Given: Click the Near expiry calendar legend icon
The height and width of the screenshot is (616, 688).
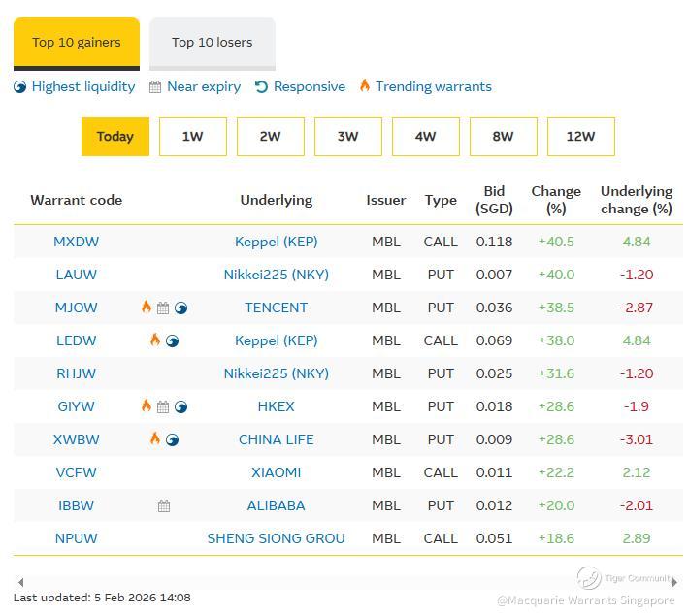Looking at the screenshot, I should [x=155, y=87].
